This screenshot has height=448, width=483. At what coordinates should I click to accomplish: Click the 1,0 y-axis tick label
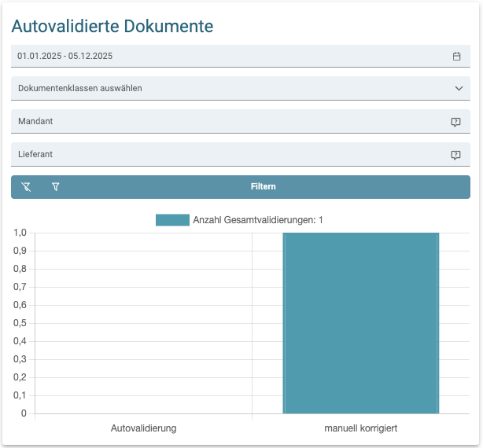[x=20, y=233]
